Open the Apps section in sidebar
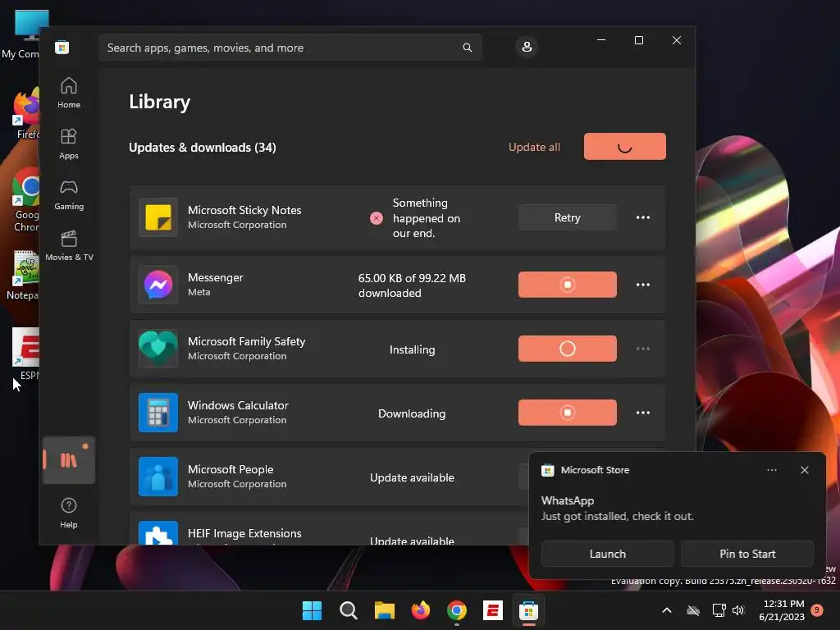This screenshot has height=630, width=840. click(69, 144)
